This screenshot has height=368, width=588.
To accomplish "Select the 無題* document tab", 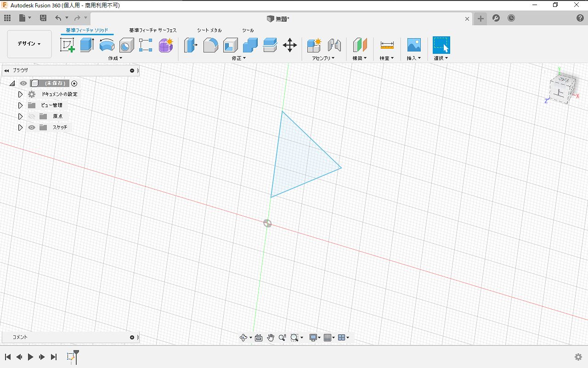I will coord(278,19).
